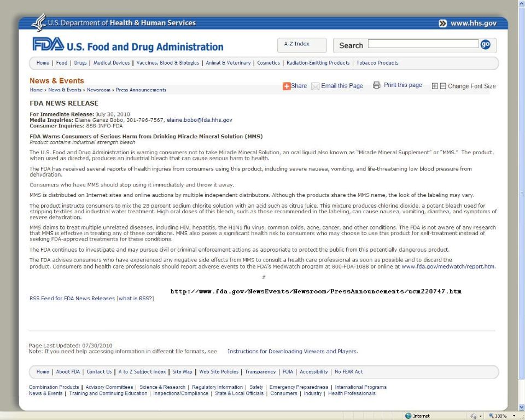Click the search input field
This screenshot has width=525, height=420.
click(x=423, y=44)
